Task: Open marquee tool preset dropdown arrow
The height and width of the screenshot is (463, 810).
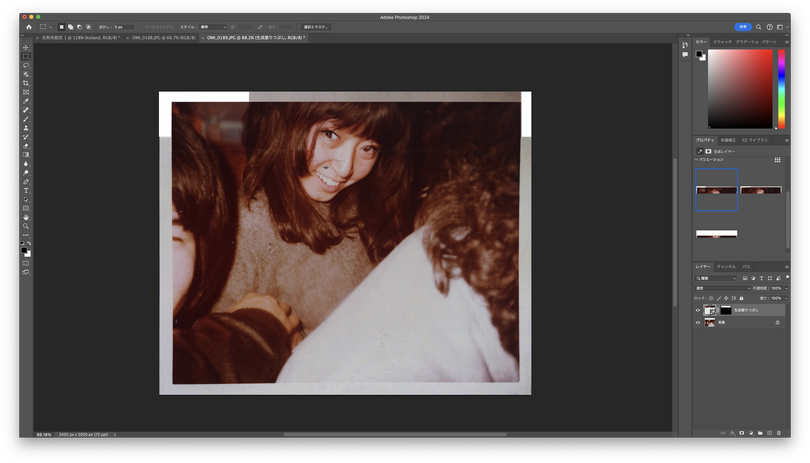Action: coord(50,27)
